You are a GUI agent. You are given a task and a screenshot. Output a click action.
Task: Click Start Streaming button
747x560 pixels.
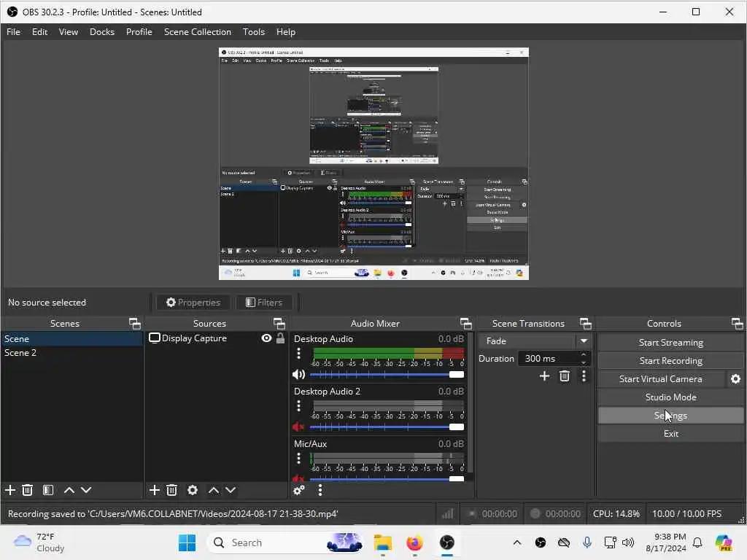[671, 343]
